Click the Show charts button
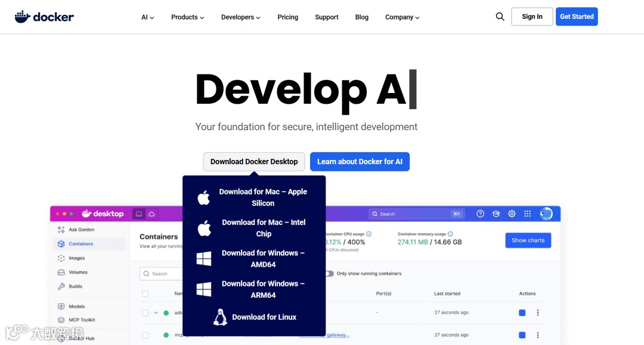The width and height of the screenshot is (644, 345). point(528,240)
